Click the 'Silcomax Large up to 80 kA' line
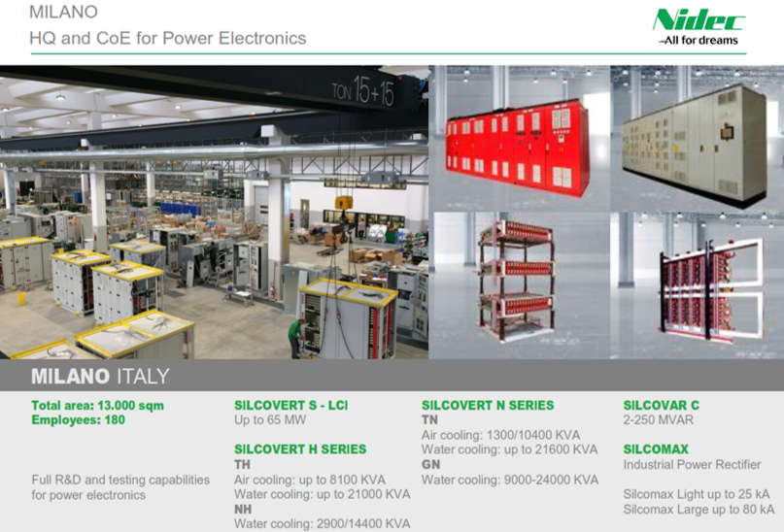The image size is (784, 532). pos(699,510)
